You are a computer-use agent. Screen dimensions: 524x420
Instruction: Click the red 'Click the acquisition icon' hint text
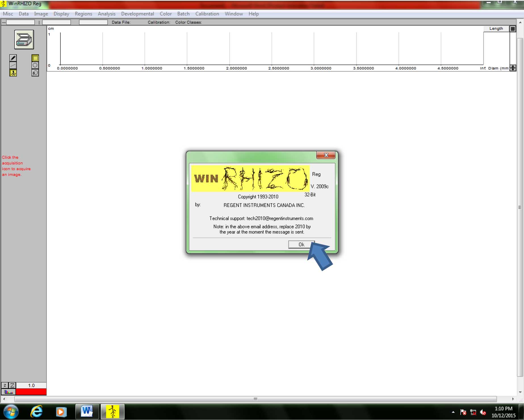pyautogui.click(x=16, y=166)
